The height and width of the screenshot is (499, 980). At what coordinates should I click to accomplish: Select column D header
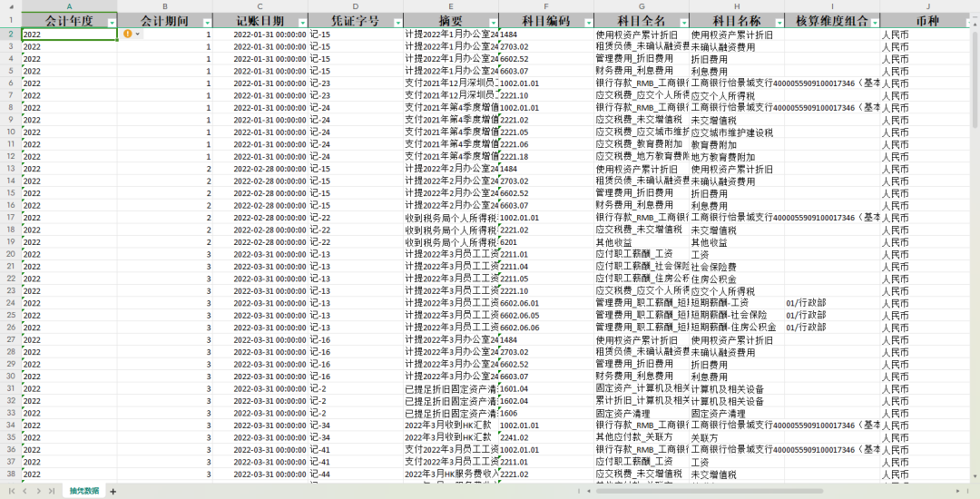(x=356, y=5)
